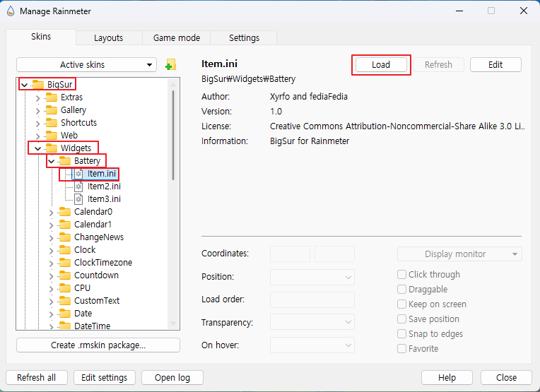Click the first Coordinates input field
540x392 pixels.
pyautogui.click(x=290, y=254)
